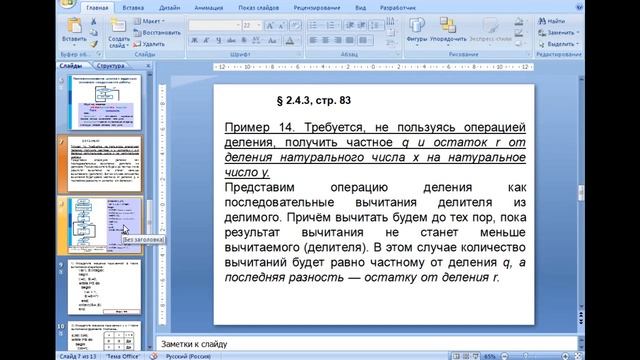Toggle align text left

click(313, 40)
